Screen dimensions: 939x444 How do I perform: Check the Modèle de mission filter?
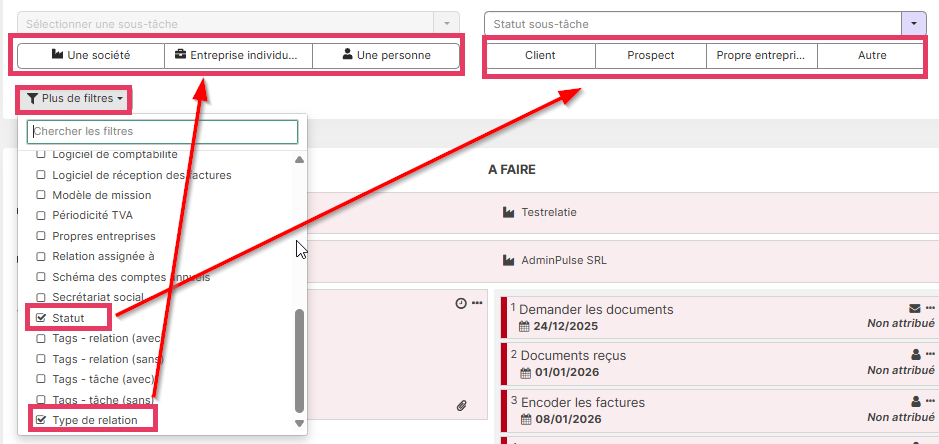[x=41, y=195]
